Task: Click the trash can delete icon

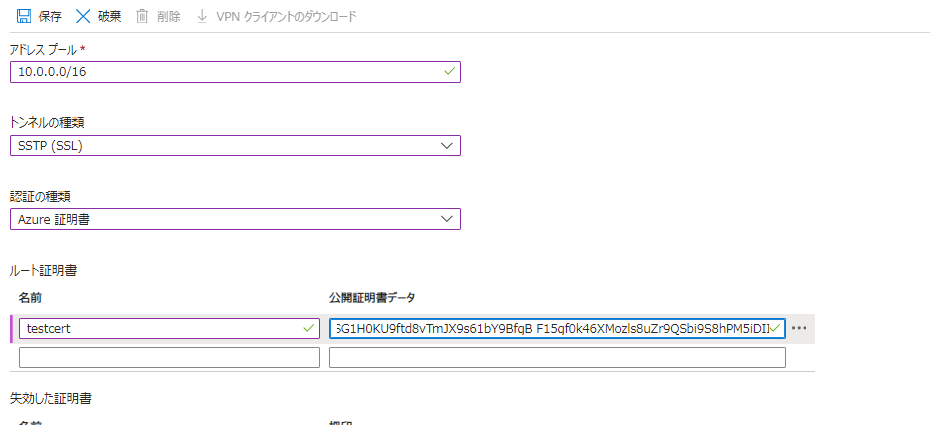Action: pos(142,16)
